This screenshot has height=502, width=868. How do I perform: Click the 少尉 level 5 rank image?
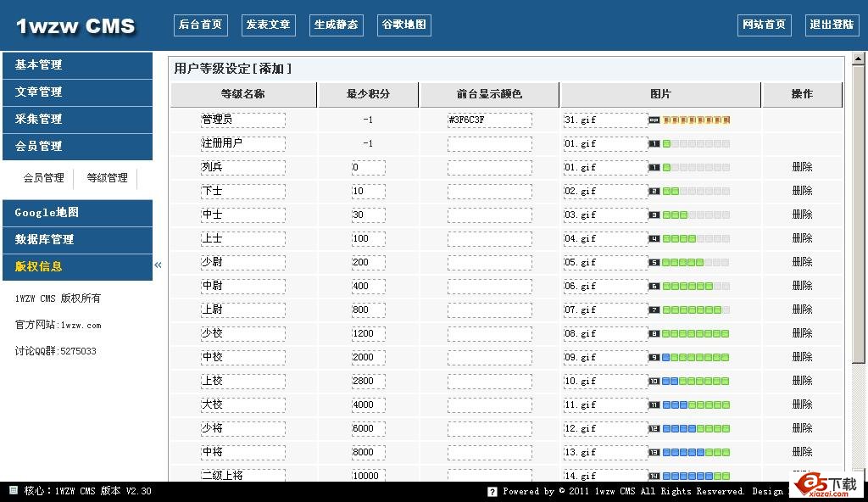pos(689,263)
